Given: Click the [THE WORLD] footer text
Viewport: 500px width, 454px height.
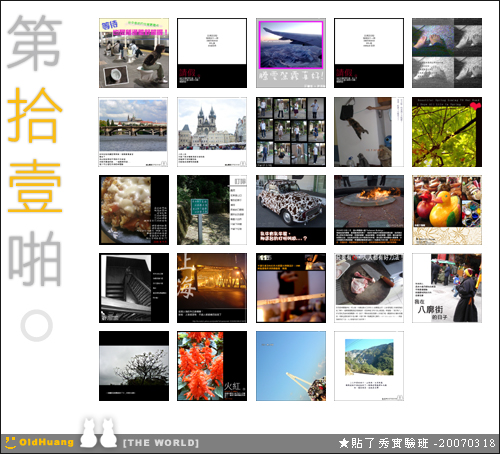Looking at the screenshot, I should tap(161, 443).
